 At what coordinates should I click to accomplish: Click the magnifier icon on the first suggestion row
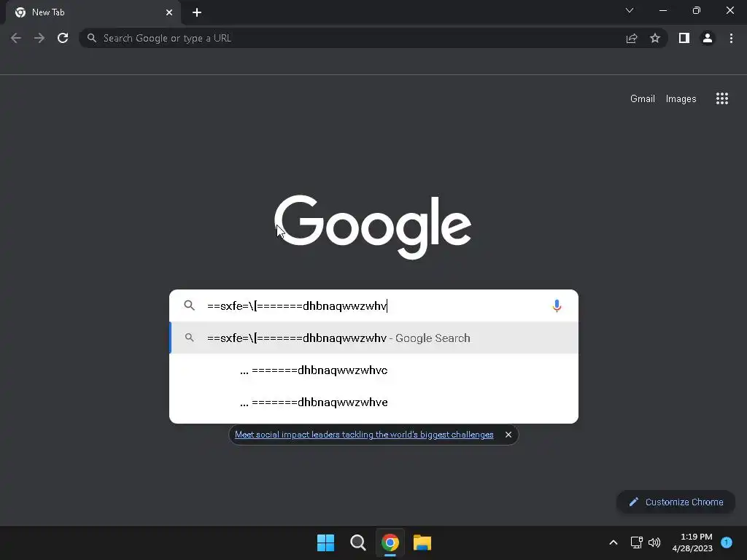tap(189, 338)
